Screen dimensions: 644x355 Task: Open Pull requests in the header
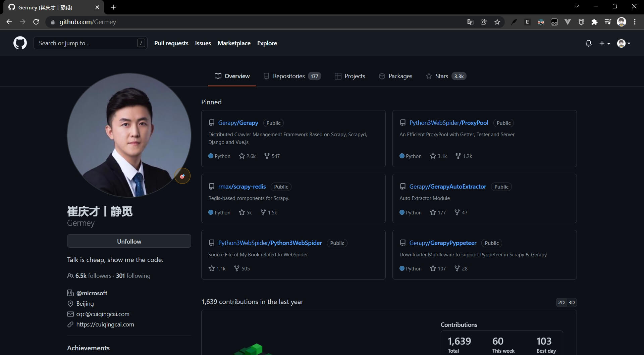point(171,43)
